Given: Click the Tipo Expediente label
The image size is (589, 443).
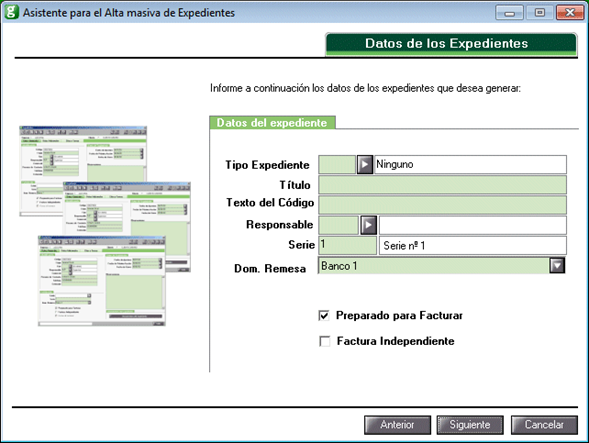Looking at the screenshot, I should [x=267, y=165].
